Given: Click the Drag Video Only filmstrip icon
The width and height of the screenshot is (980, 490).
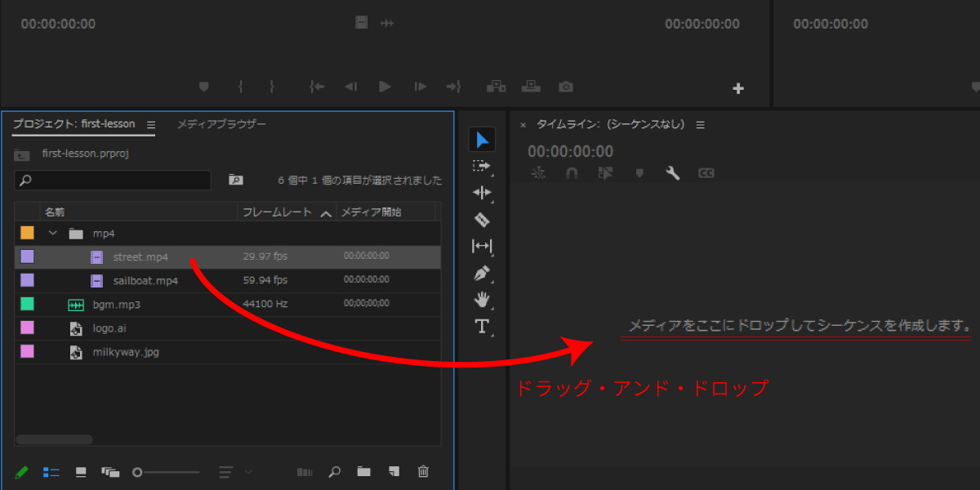Looking at the screenshot, I should 361,23.
